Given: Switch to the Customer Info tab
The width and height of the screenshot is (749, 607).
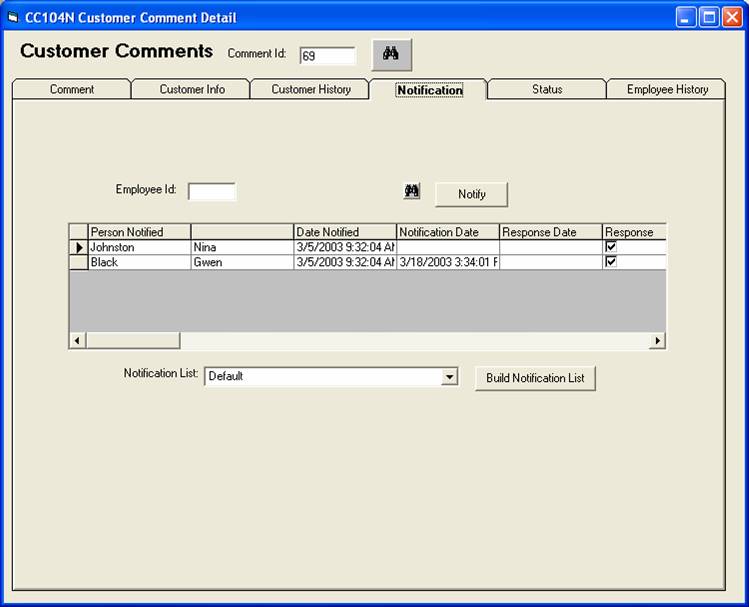Looking at the screenshot, I should click(x=192, y=89).
